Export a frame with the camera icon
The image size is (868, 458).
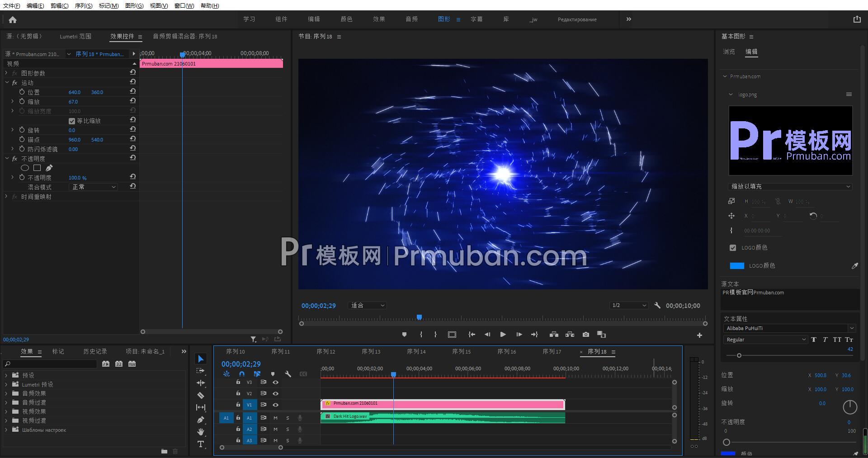pyautogui.click(x=585, y=335)
